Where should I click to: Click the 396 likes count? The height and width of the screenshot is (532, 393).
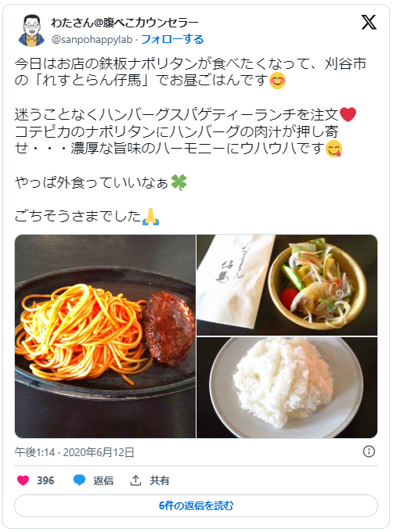45,480
